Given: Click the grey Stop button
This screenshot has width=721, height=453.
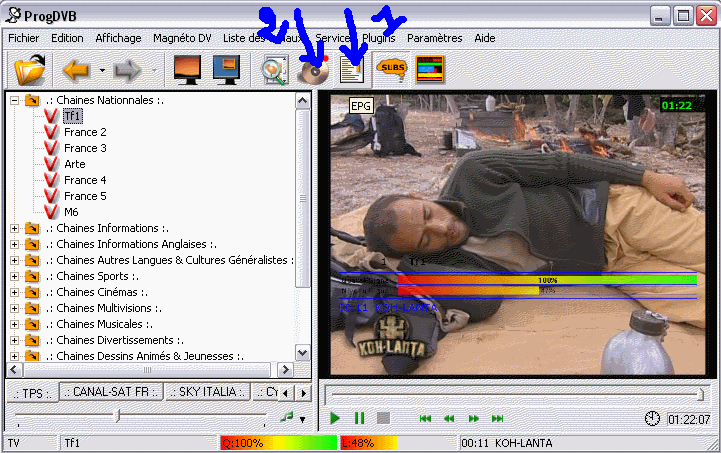Looking at the screenshot, I should tap(383, 418).
